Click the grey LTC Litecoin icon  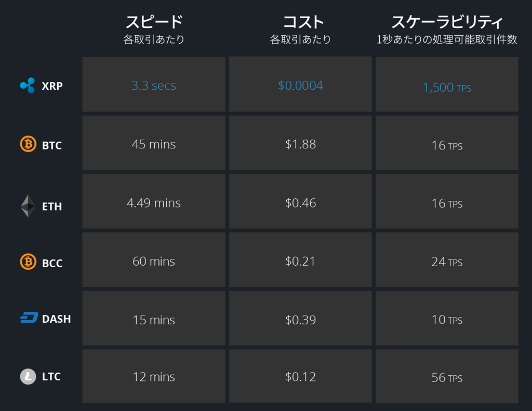tap(28, 376)
